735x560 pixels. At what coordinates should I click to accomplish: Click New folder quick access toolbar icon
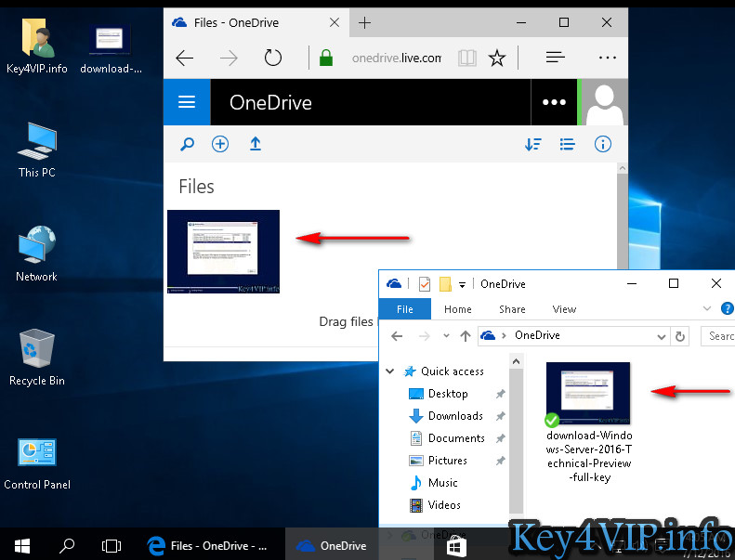pyautogui.click(x=445, y=284)
